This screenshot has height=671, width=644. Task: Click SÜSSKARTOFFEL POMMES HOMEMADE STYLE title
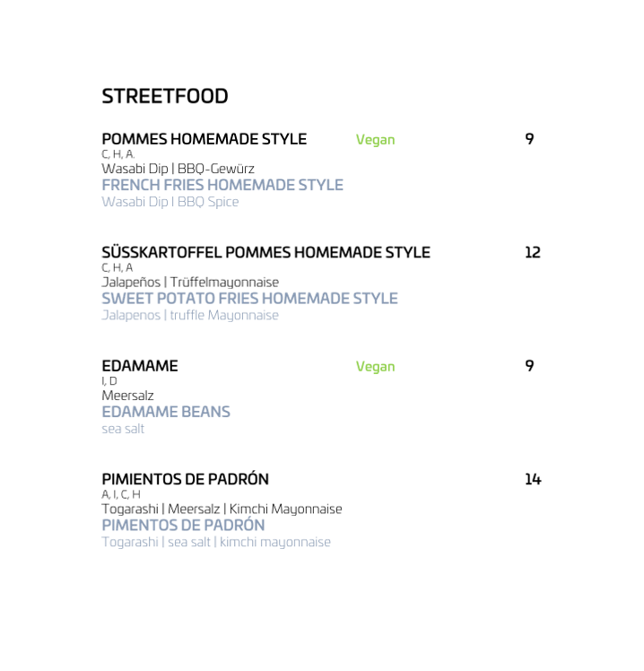(265, 252)
